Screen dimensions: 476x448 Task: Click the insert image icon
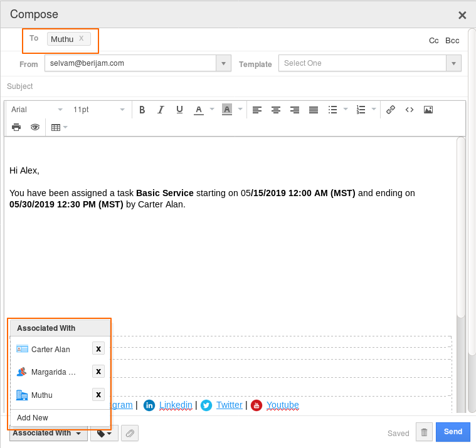428,110
